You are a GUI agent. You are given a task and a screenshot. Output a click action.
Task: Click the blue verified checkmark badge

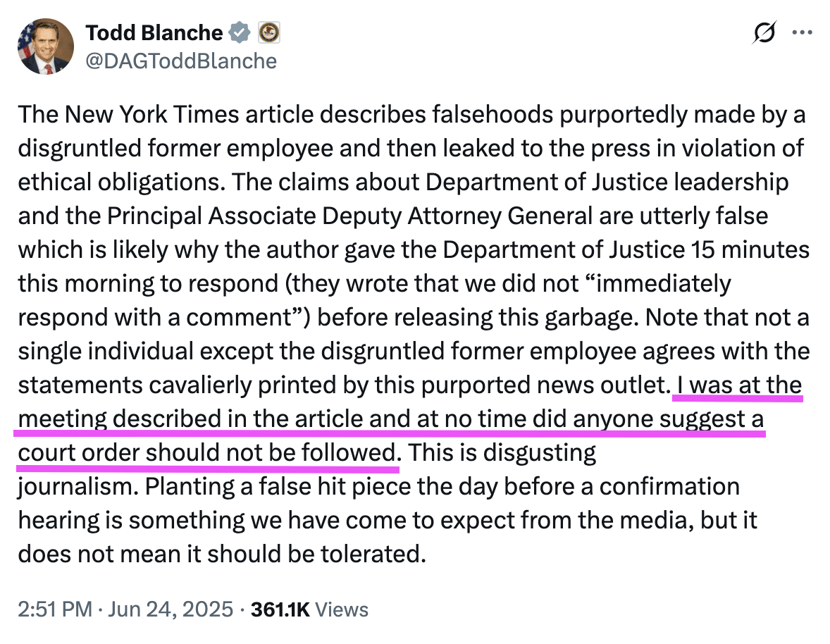click(240, 33)
